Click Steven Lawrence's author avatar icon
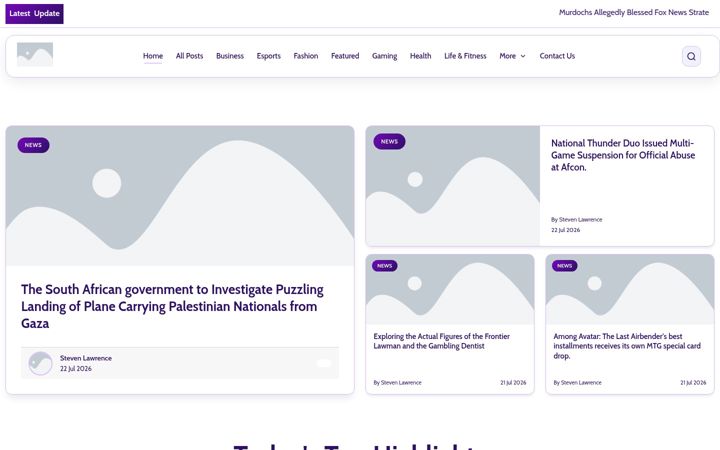The image size is (720, 450). [40, 363]
